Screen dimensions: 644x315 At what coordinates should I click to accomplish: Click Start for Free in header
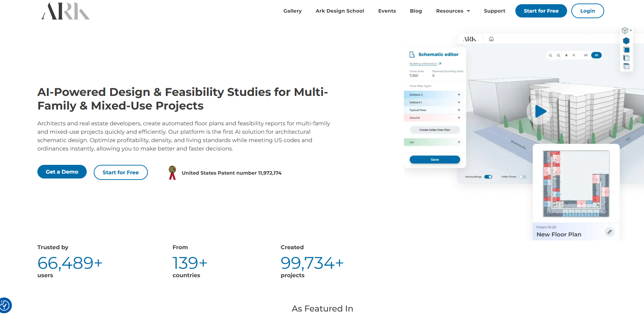click(x=541, y=11)
